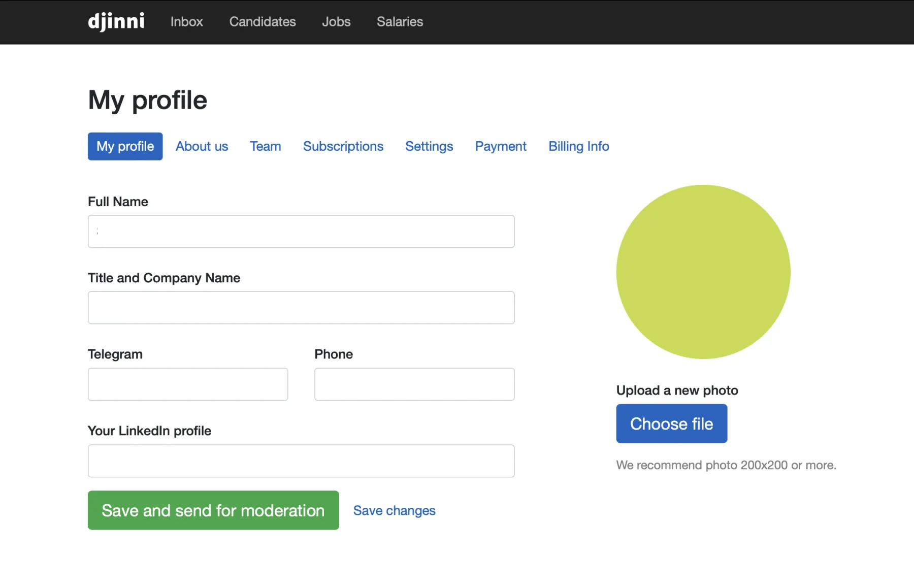Open the Settings tab
This screenshot has height=588, width=914.
point(429,146)
